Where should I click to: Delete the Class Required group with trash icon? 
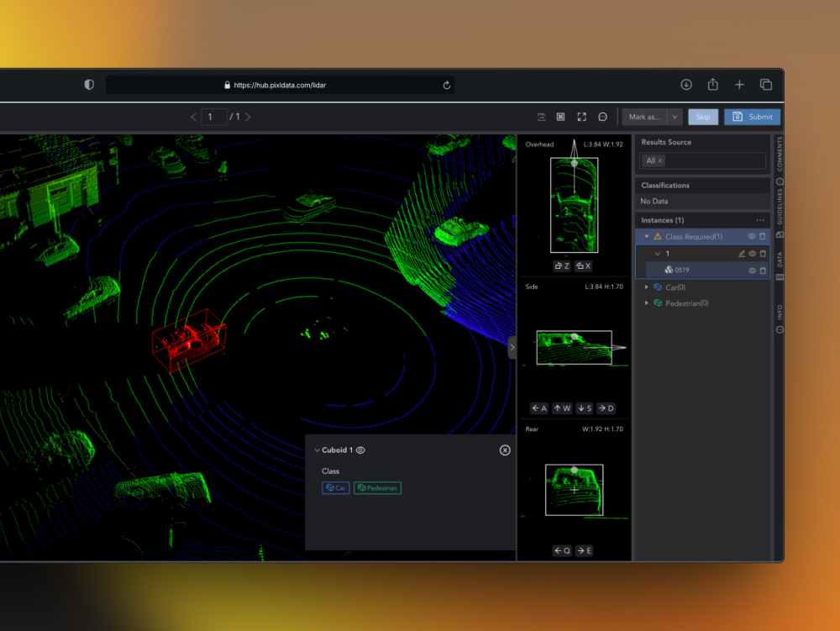click(763, 236)
